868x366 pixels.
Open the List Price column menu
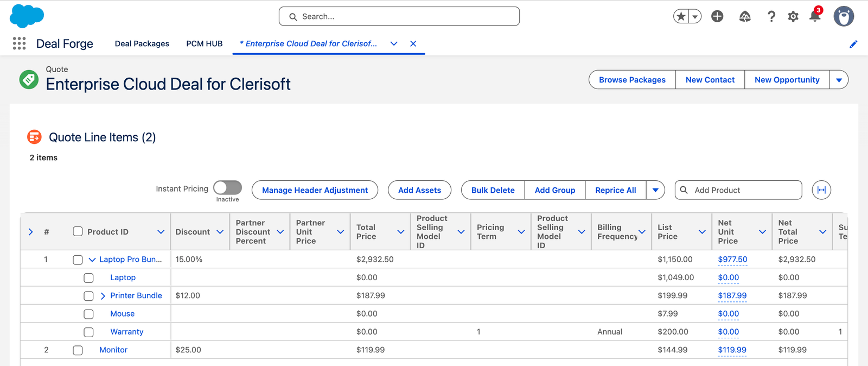(702, 232)
